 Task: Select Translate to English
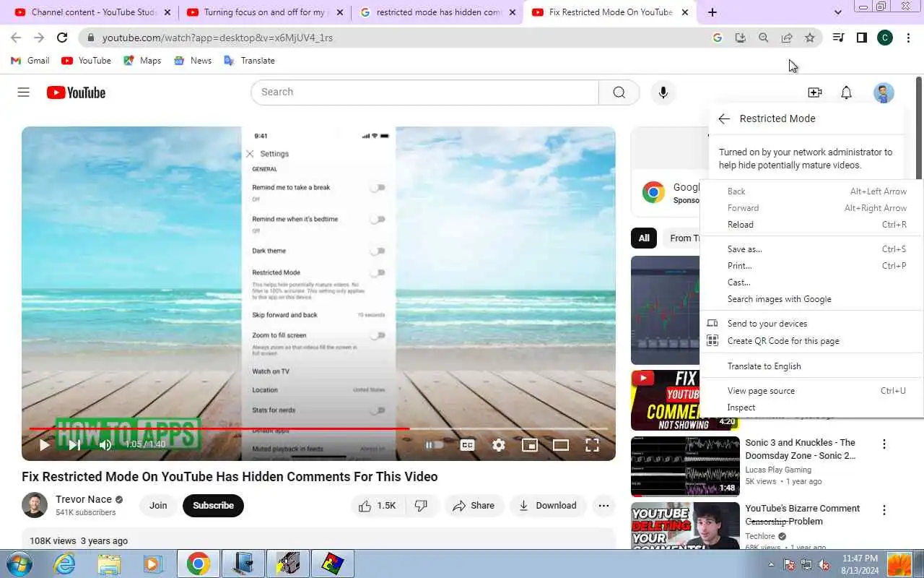811,366
